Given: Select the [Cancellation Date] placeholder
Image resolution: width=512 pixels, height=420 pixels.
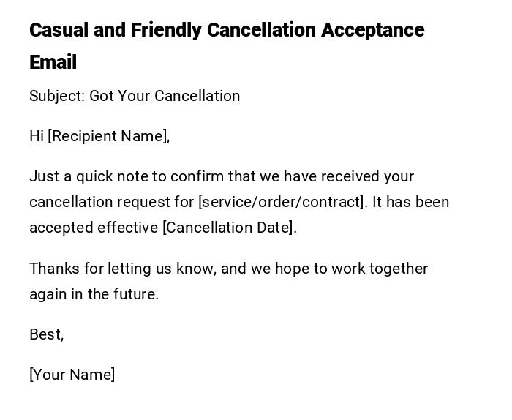Looking at the screenshot, I should [x=229, y=228].
